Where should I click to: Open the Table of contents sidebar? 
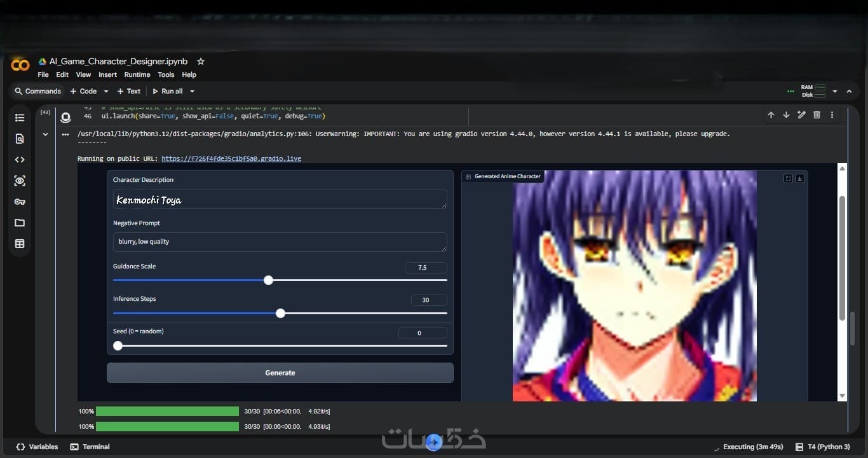click(20, 118)
